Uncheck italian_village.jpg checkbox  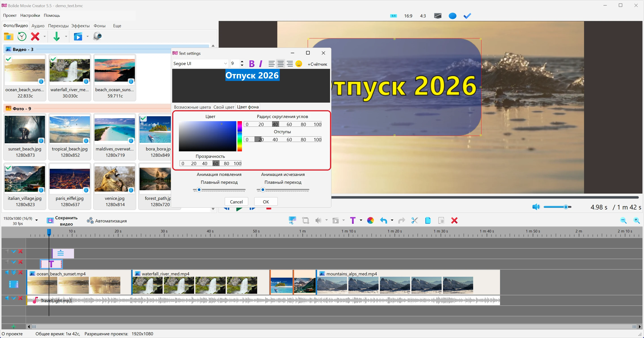point(8,168)
